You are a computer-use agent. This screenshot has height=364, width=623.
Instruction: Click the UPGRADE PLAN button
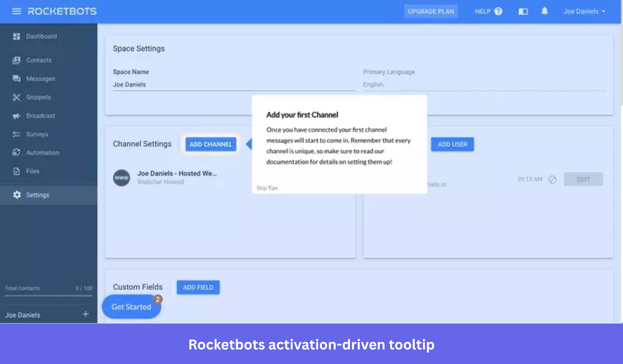tap(431, 11)
